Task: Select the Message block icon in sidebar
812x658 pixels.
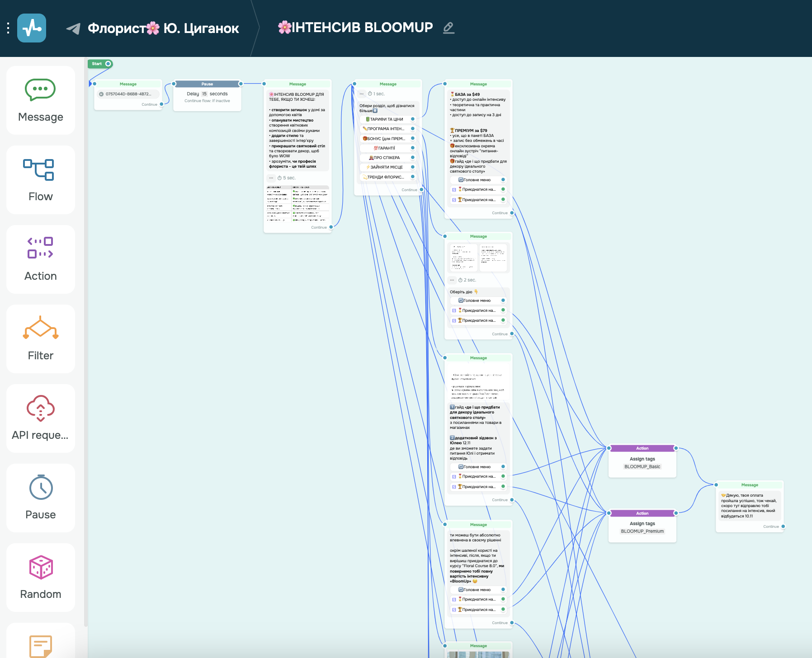Action: point(40,90)
